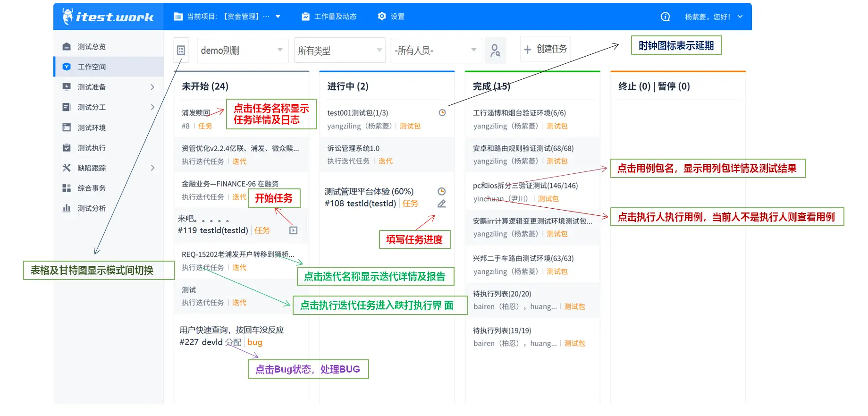The height and width of the screenshot is (416, 868).
Task: Open 待执行列表(19/19) package
Action: pos(502,331)
